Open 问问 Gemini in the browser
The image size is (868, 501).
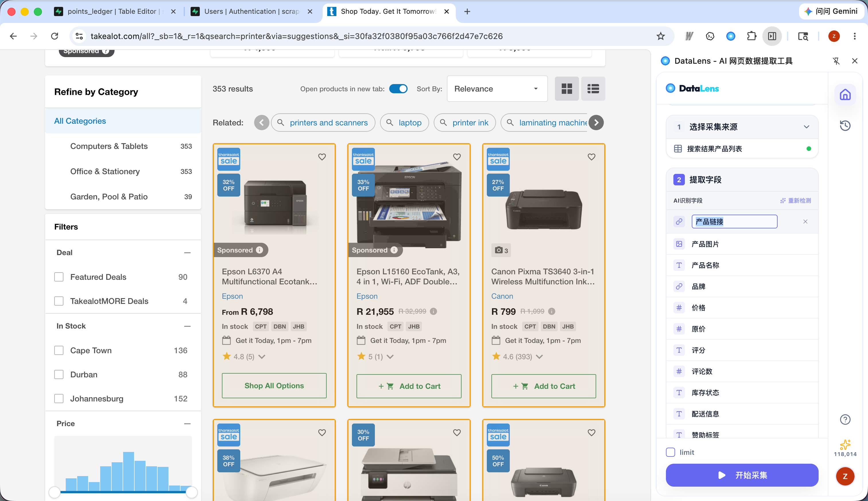[832, 11]
